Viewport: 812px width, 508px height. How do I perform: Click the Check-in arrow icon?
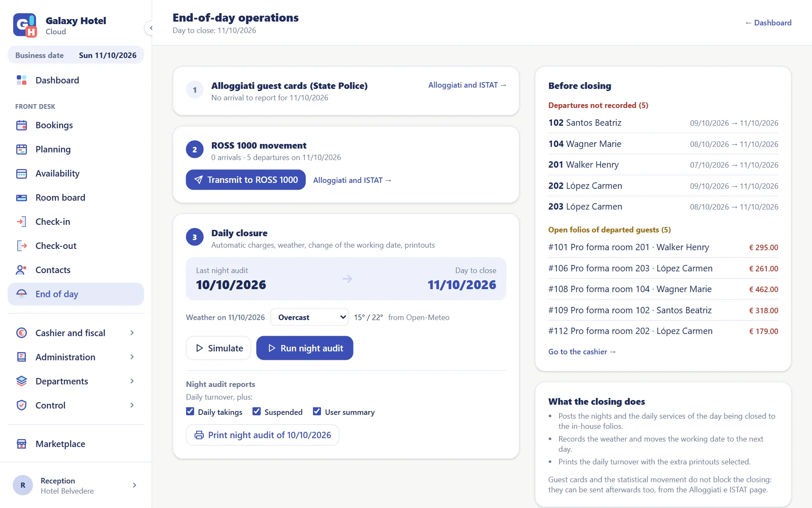click(22, 221)
